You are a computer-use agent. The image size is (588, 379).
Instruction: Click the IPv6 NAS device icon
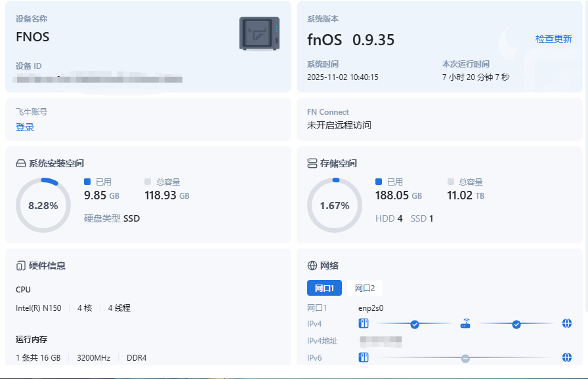364,357
